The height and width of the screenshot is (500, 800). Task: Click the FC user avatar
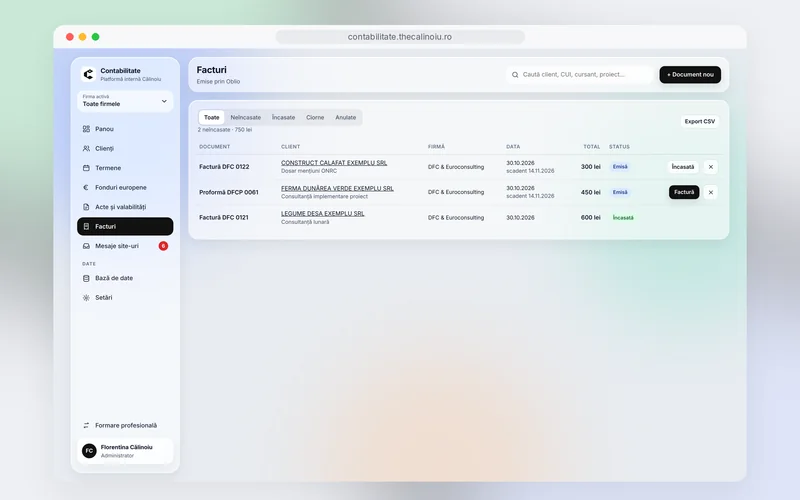(89, 451)
